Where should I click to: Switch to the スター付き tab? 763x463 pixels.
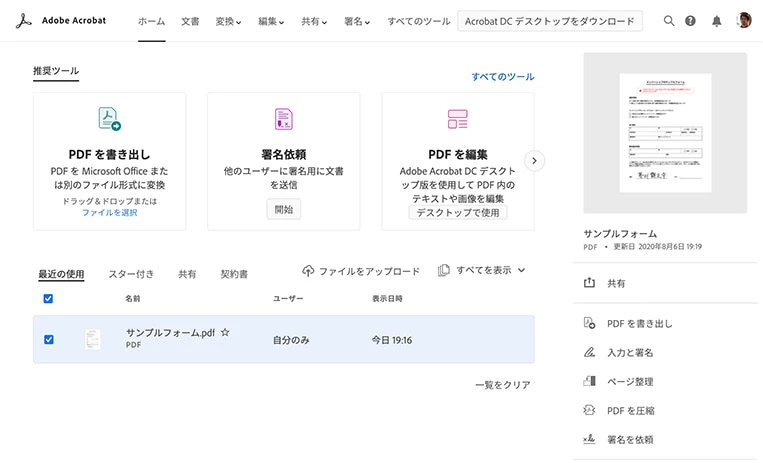pyautogui.click(x=131, y=274)
